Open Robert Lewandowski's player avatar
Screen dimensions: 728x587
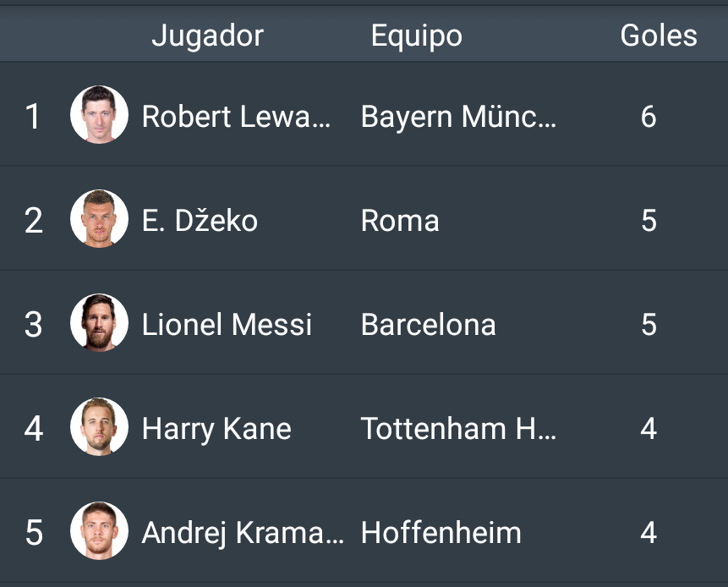(x=99, y=114)
